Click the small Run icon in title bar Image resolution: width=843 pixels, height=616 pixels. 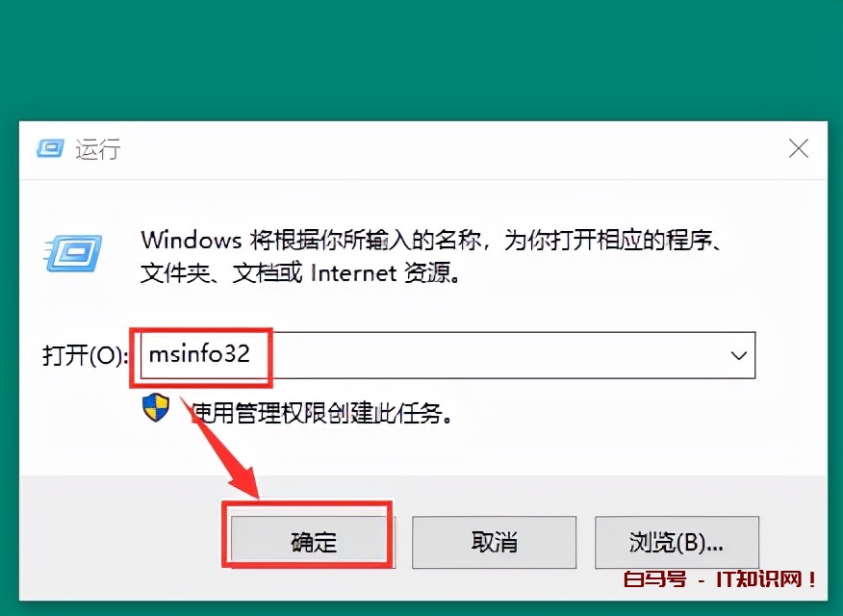[x=51, y=148]
